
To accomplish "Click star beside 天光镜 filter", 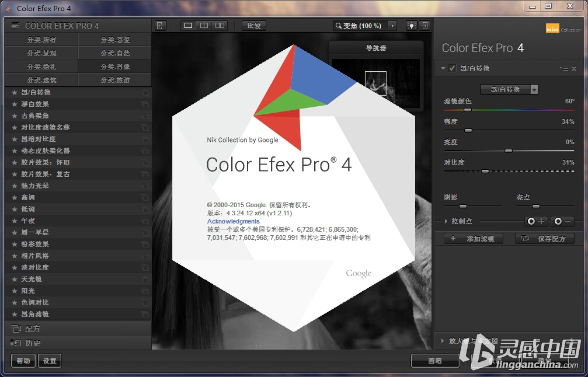I will point(15,279).
